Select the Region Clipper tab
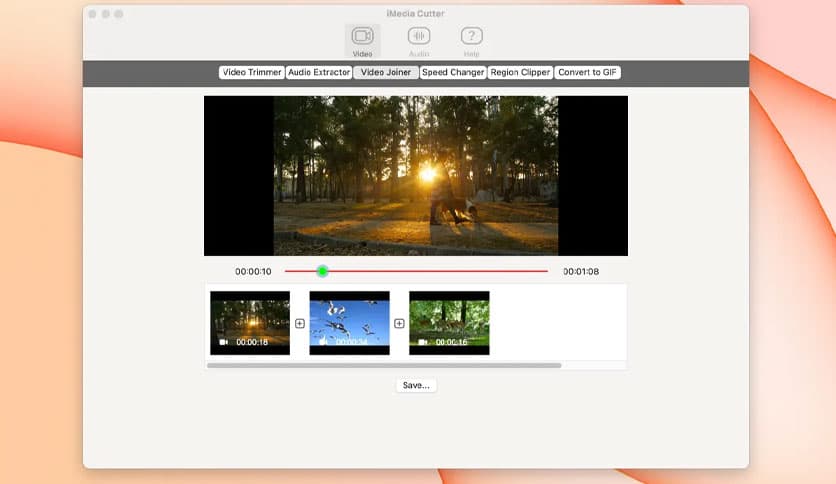The height and width of the screenshot is (484, 836). (x=520, y=72)
